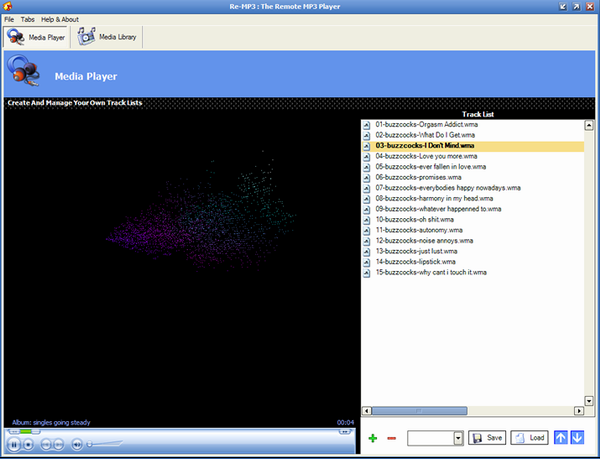Screen dimensions: 600x459
Task: Click the file icon beside 08-buzzcocks-harmony in my head
Action: pyautogui.click(x=367, y=199)
